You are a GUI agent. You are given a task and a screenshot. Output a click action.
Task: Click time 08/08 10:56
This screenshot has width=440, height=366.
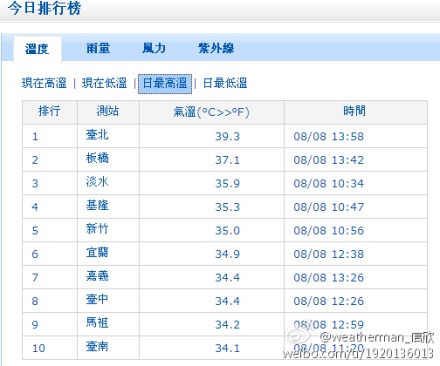coord(329,231)
